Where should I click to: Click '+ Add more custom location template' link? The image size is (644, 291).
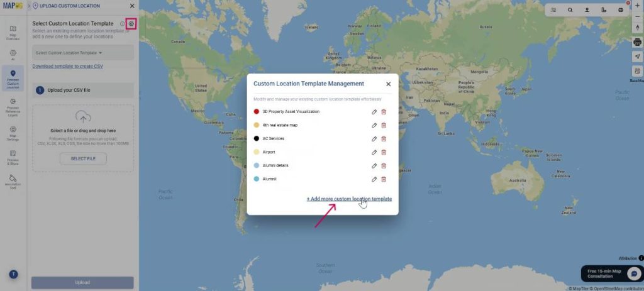coord(349,199)
